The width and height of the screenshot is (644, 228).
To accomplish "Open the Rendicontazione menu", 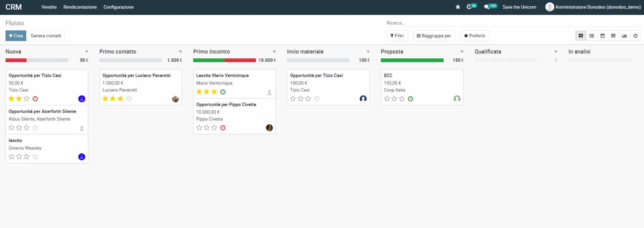I will [80, 7].
